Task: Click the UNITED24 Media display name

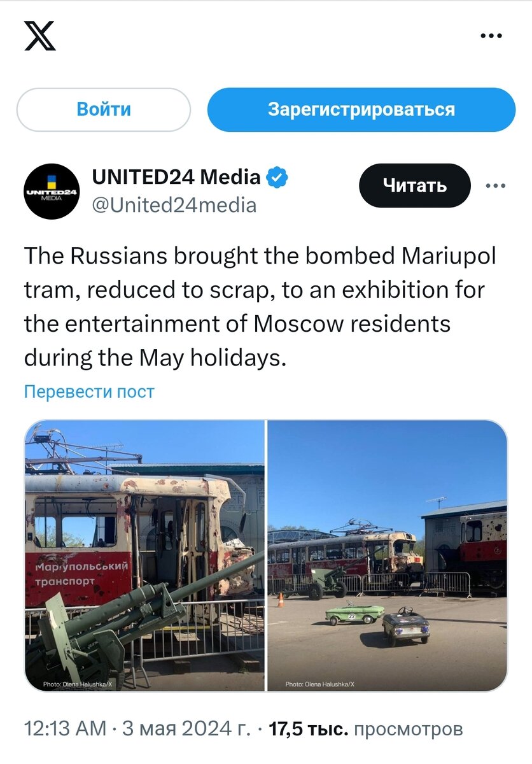Action: 176,177
